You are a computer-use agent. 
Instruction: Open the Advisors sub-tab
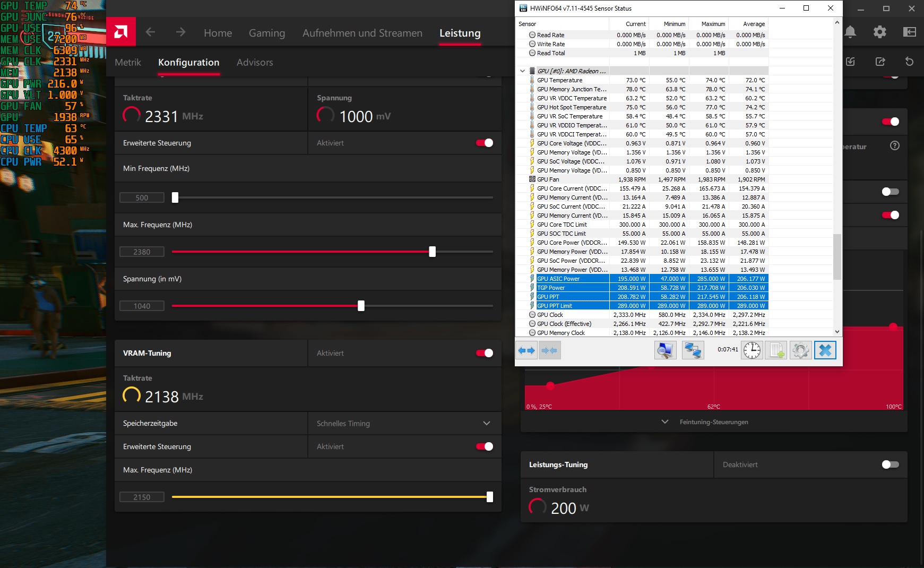[255, 62]
